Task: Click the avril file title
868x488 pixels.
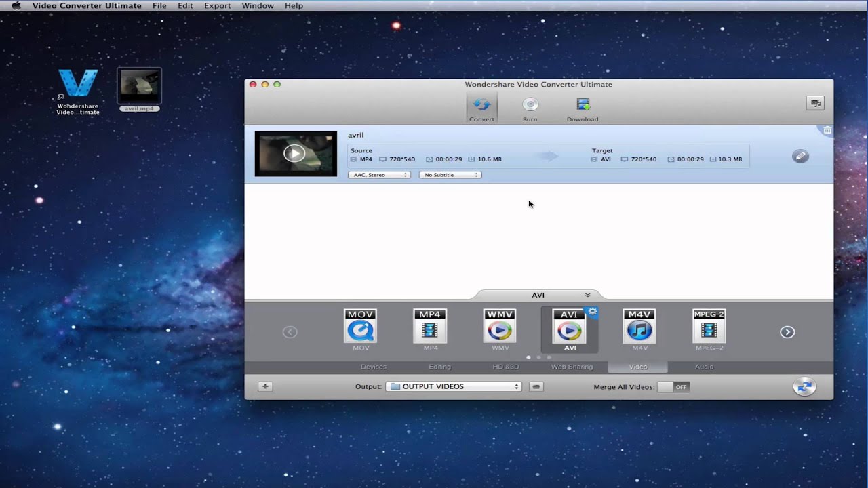Action: click(x=355, y=135)
